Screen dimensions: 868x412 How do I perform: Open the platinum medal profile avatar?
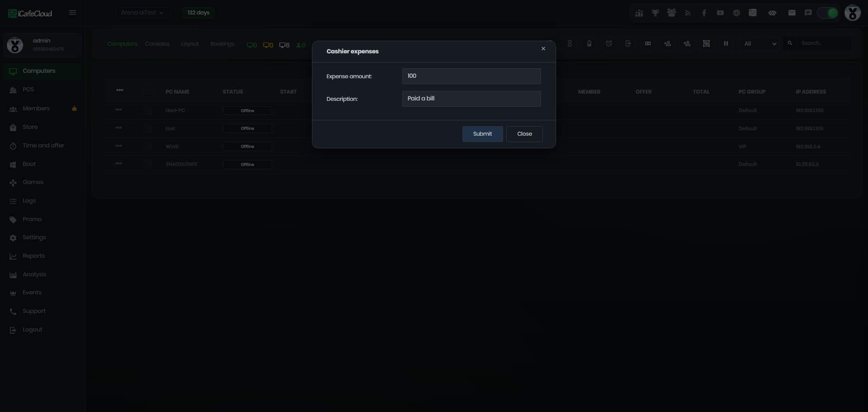853,13
